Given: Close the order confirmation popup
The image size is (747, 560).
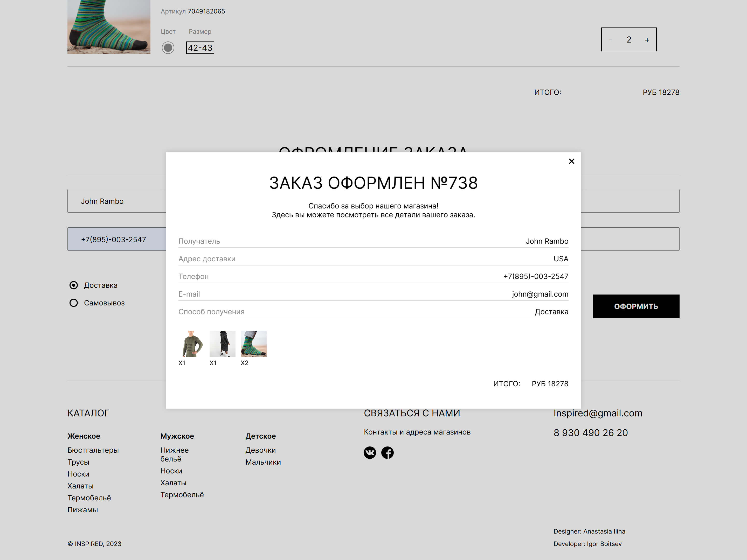Looking at the screenshot, I should pos(571,161).
